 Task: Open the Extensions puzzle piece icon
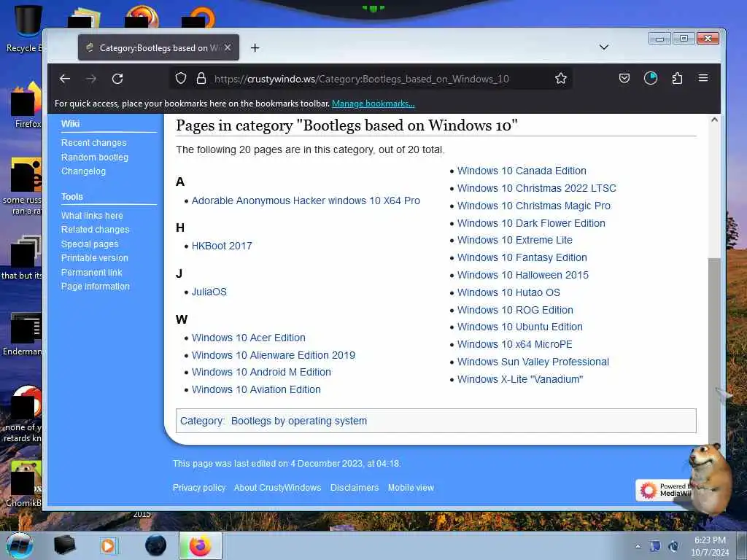point(677,78)
